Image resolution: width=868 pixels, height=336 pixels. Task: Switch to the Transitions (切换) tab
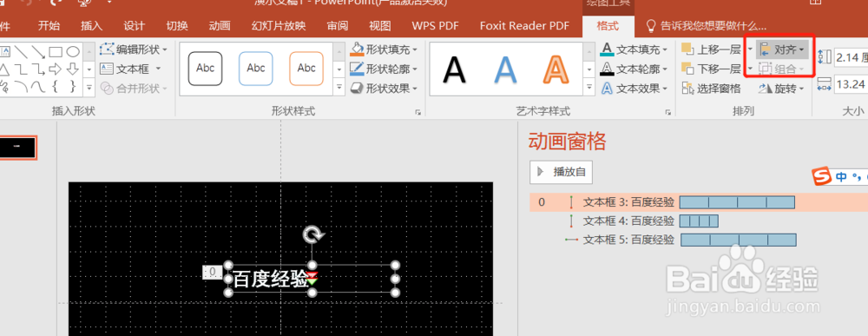(177, 25)
